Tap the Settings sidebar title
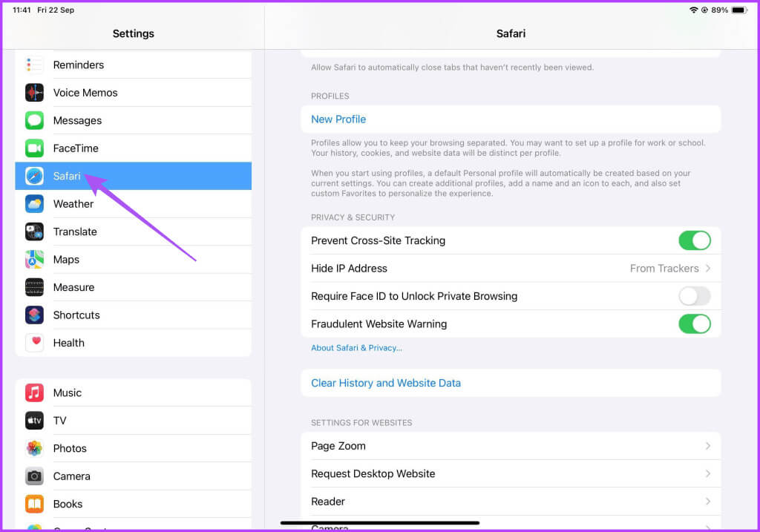 coord(134,33)
